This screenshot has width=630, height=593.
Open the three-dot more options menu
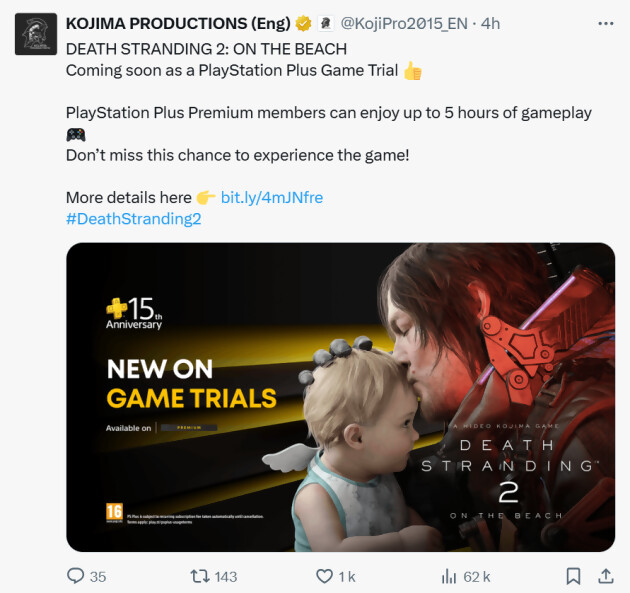[x=605, y=24]
